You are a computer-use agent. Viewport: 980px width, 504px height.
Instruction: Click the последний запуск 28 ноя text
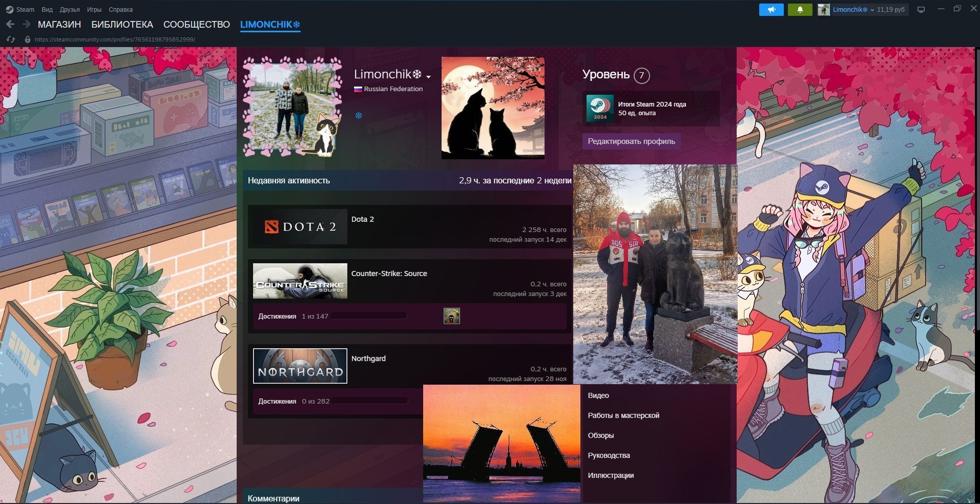pos(527,379)
